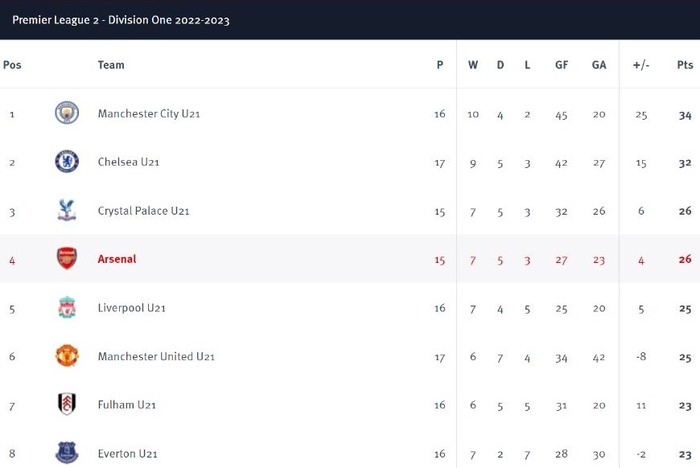Click the Team column header
700x468 pixels.
[111, 65]
